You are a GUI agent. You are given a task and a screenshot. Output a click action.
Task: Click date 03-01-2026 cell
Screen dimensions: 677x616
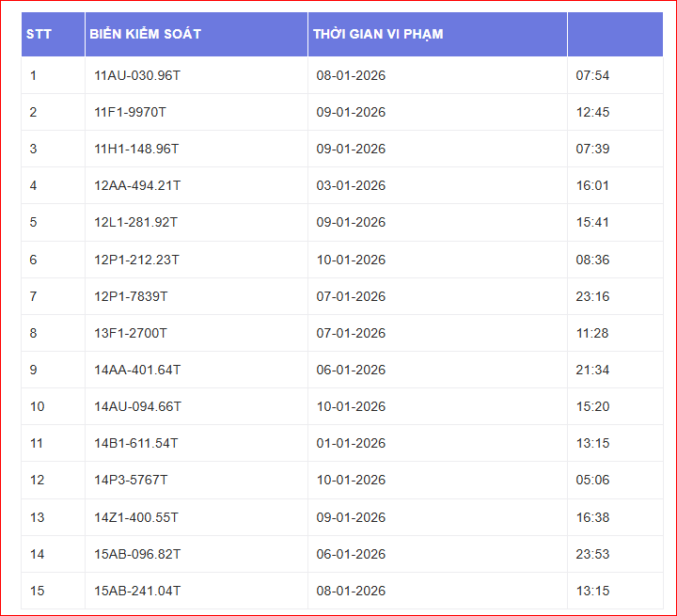point(351,185)
